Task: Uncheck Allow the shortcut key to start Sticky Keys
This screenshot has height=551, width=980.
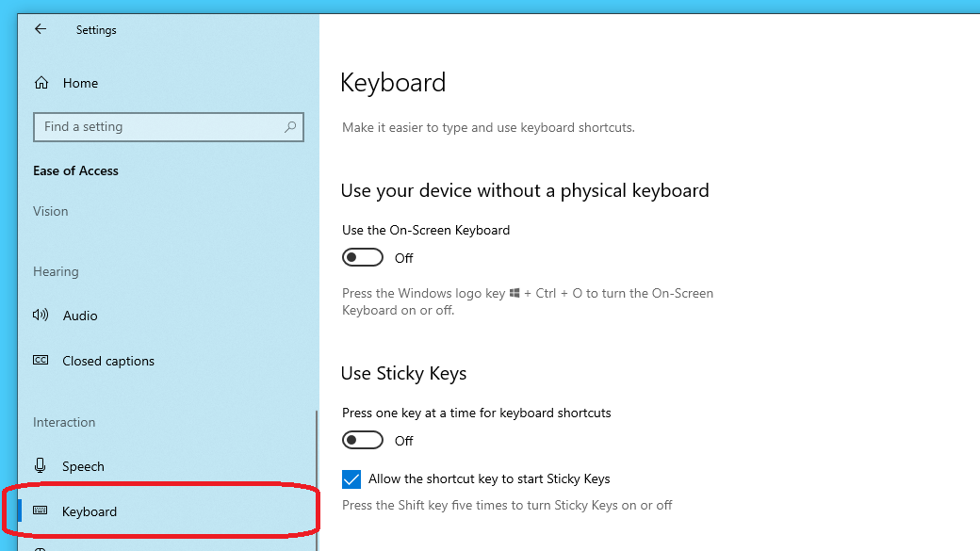Action: point(351,478)
